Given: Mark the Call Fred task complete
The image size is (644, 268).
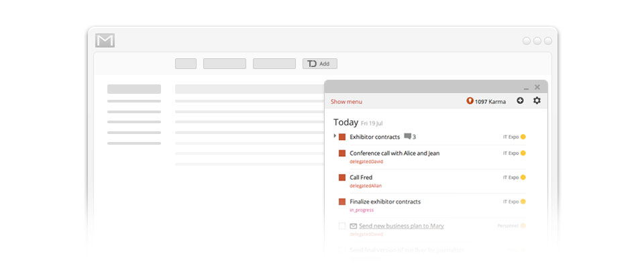Looking at the screenshot, I should pyautogui.click(x=342, y=178).
